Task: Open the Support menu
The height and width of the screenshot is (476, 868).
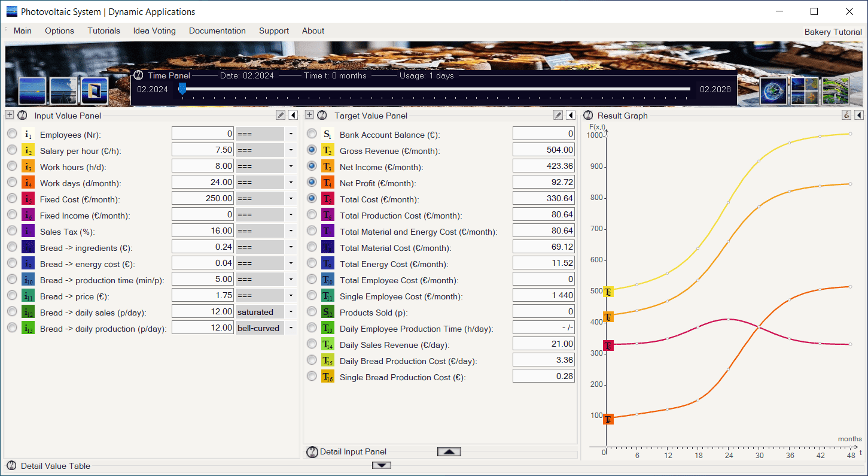Action: pos(274,31)
